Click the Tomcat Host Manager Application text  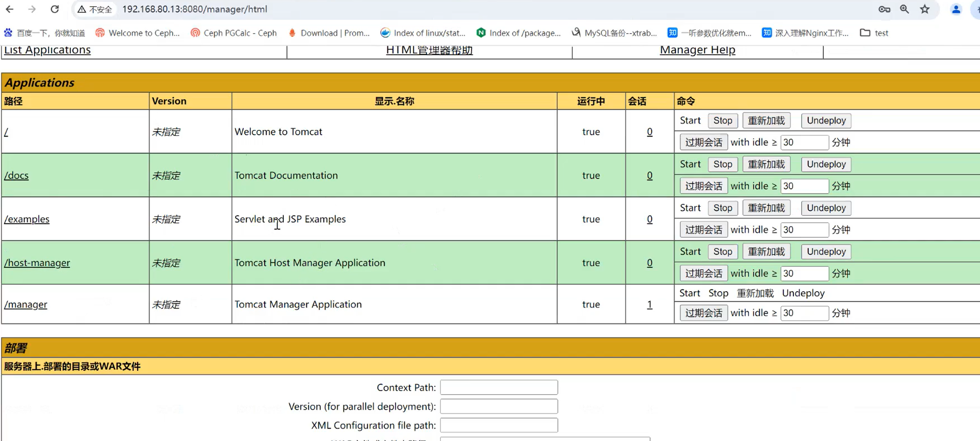(310, 263)
